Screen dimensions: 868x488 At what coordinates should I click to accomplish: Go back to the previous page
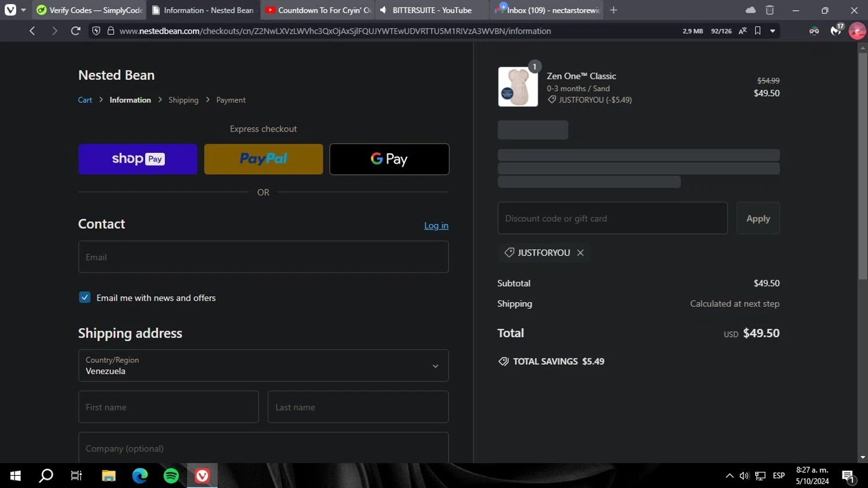32,31
